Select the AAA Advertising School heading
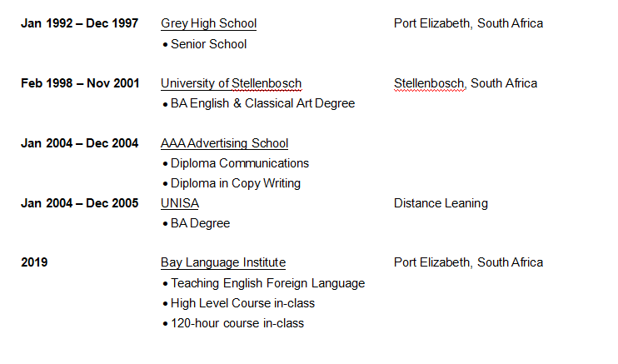 tap(224, 143)
